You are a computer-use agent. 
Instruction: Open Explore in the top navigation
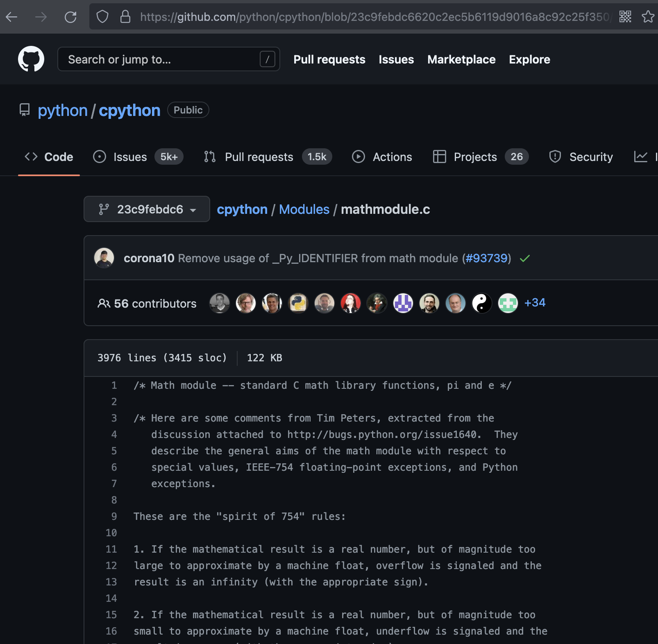tap(529, 59)
